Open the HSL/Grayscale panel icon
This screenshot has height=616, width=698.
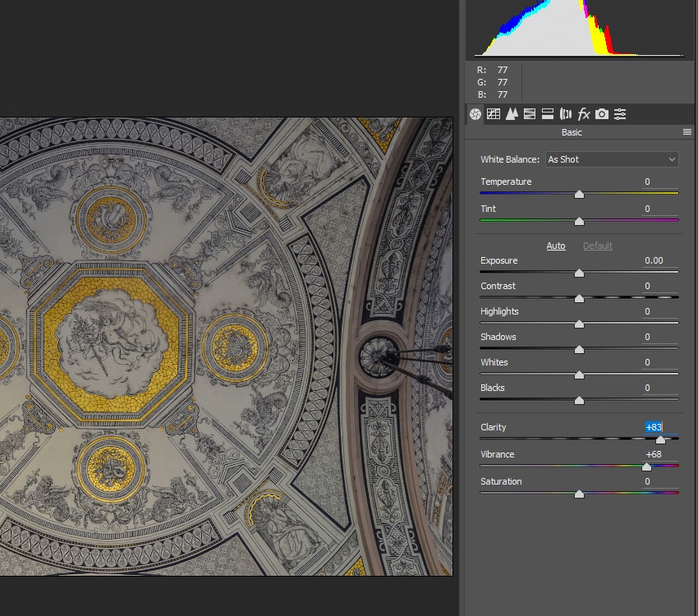coord(530,114)
